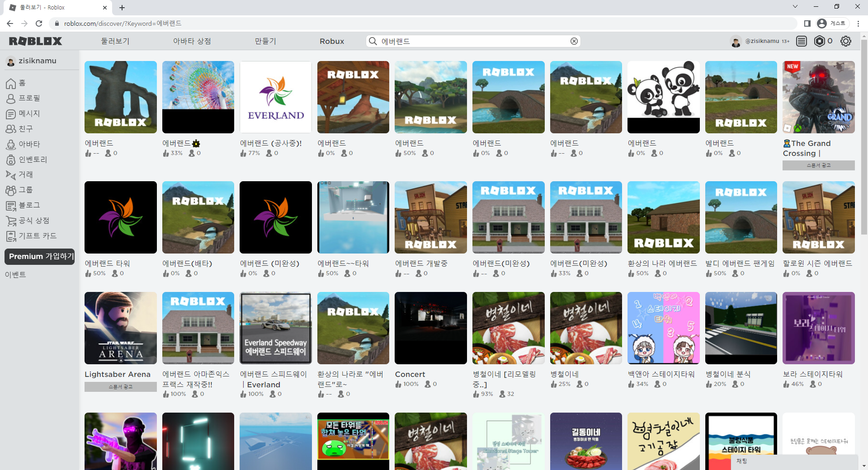Open the 백앤아 스테이지타워 thumbnail
This screenshot has width=868, height=470.
point(664,328)
